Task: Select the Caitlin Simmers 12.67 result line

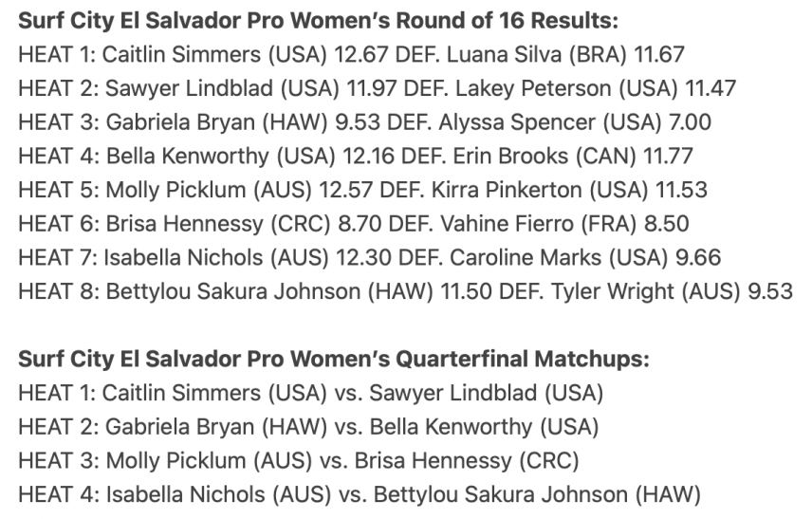Action: tap(352, 54)
